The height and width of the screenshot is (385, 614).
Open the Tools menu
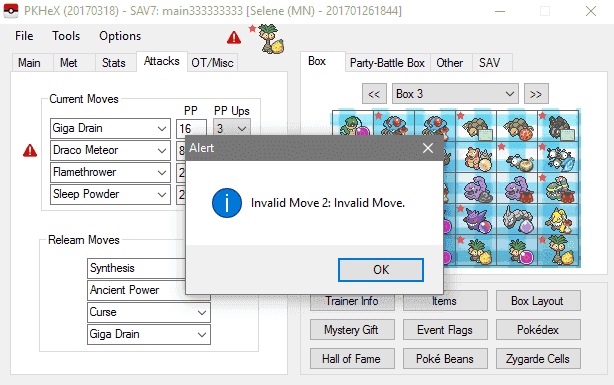[66, 36]
